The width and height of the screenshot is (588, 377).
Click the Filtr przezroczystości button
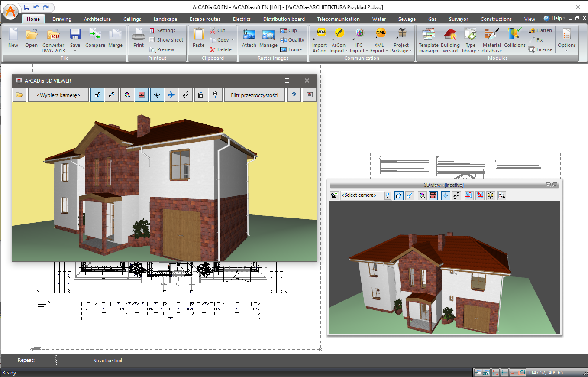[254, 95]
